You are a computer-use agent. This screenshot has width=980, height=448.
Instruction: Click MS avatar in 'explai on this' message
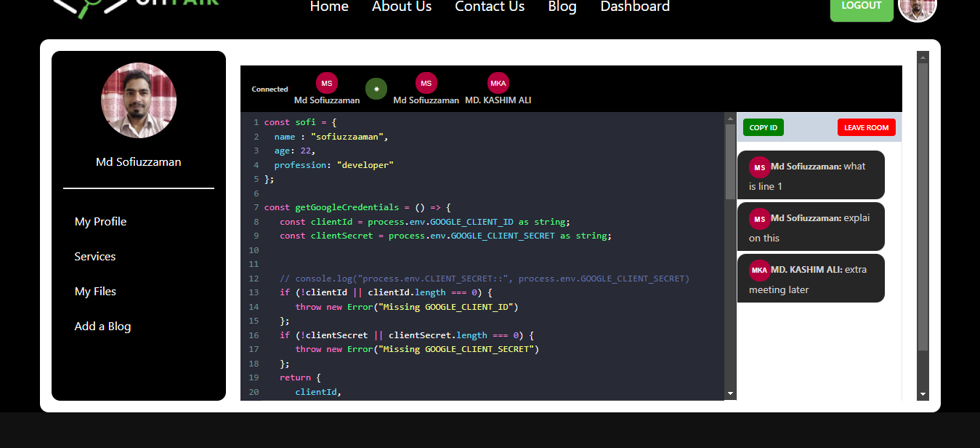click(760, 219)
